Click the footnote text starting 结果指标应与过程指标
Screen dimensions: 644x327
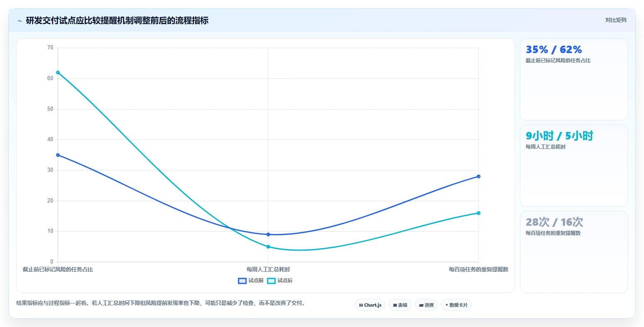[x=161, y=303]
